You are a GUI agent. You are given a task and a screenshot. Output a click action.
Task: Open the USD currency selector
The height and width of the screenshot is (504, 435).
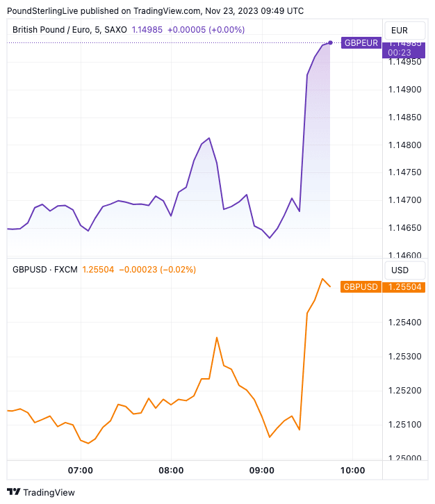tap(400, 270)
